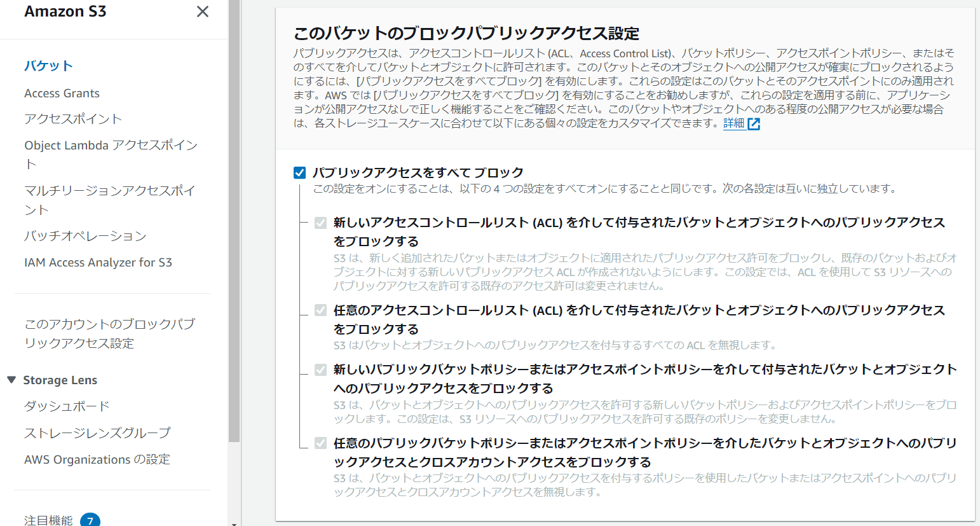Open 注目機能 in the sidebar
The image size is (980, 526).
[48, 520]
